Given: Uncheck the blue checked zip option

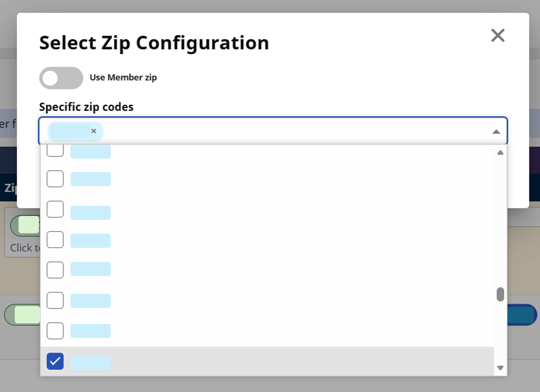Looking at the screenshot, I should (55, 361).
